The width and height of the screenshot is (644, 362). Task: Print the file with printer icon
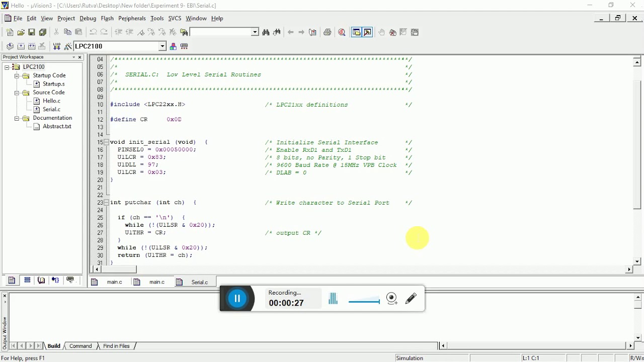[x=328, y=32]
